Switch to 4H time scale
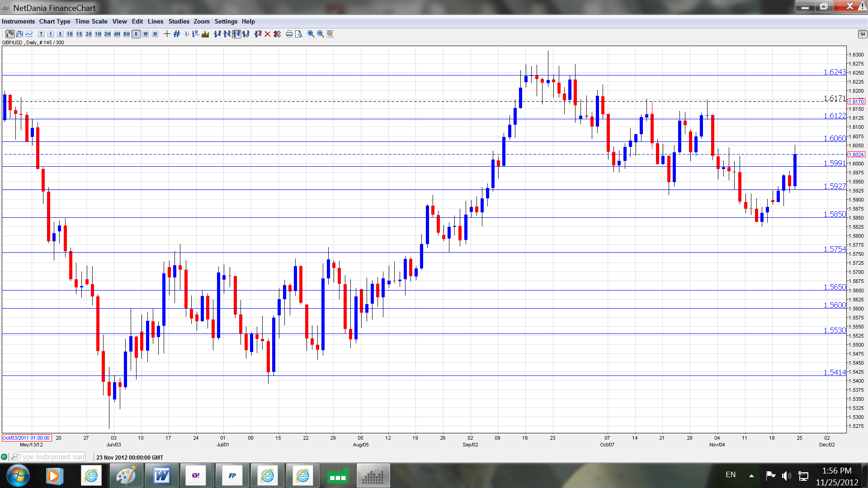This screenshot has height=488, width=868. click(117, 34)
